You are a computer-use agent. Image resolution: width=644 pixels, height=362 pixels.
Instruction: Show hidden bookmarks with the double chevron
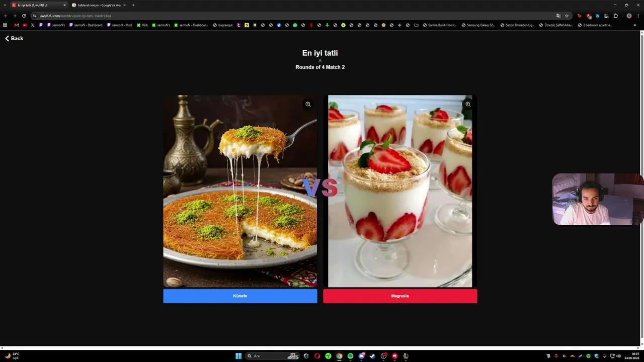click(x=635, y=25)
